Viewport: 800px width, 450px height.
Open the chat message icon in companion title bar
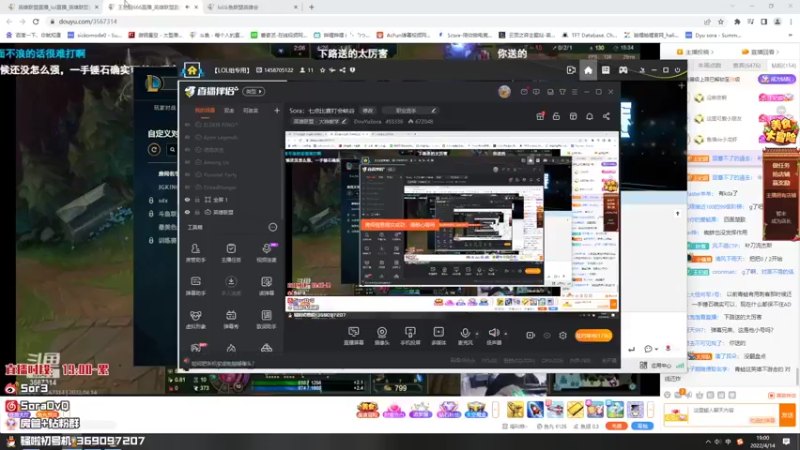pyautogui.click(x=536, y=92)
